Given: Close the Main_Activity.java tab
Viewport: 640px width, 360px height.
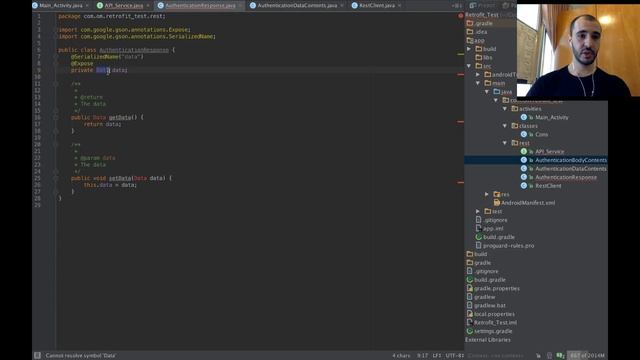Looking at the screenshot, I should coord(87,5).
